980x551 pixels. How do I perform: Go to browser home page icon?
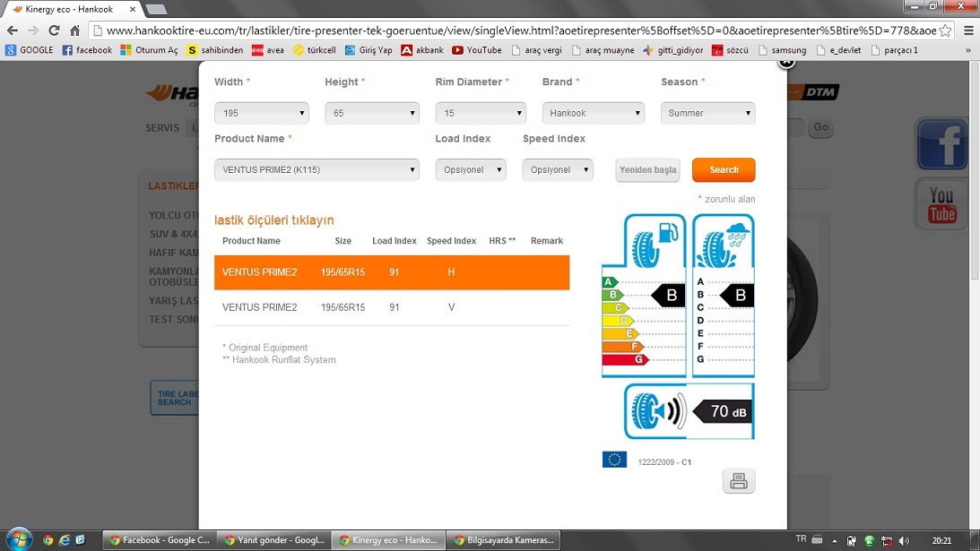click(x=75, y=30)
